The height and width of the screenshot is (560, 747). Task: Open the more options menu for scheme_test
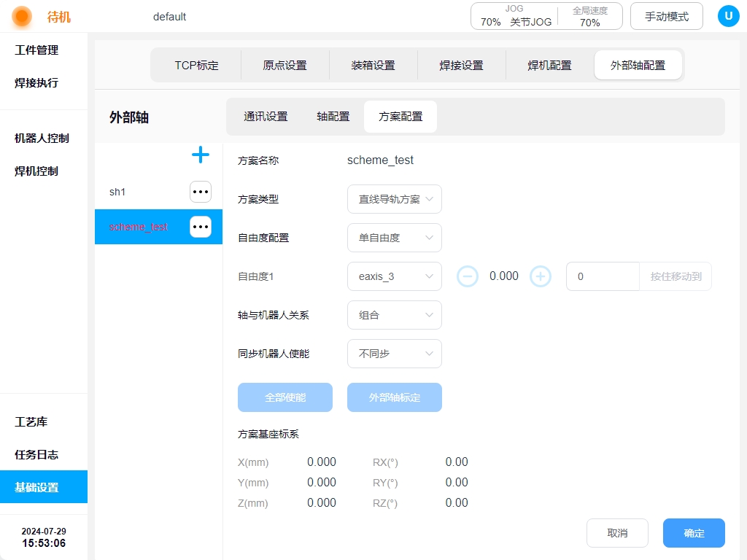coord(201,227)
